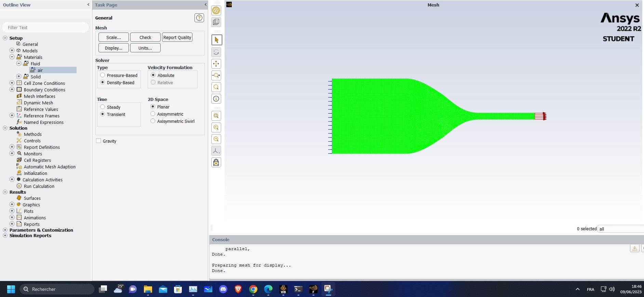The image size is (644, 297).
Task: Collapse the Fluid materials node
Action: (19, 63)
